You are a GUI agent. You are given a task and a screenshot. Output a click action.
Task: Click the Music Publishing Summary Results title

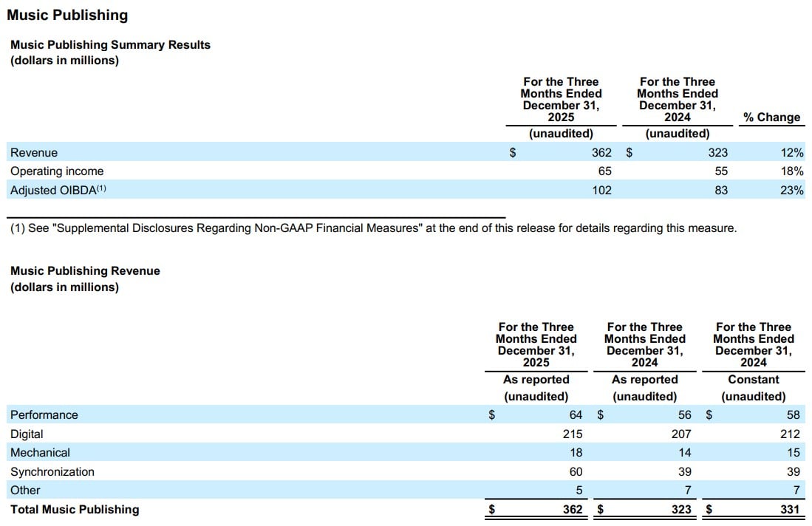[x=110, y=44]
